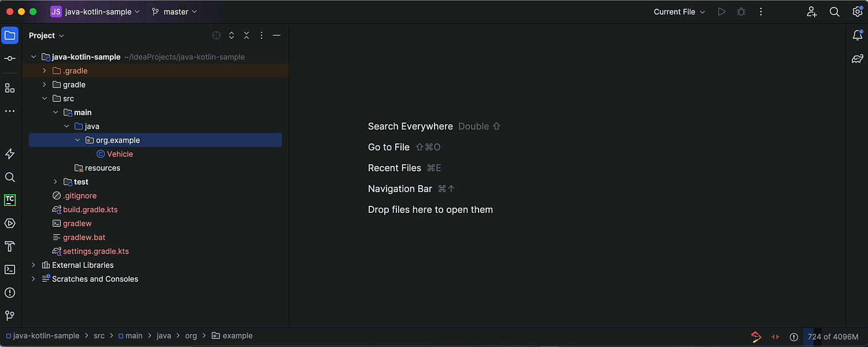868x347 pixels.
Task: Open the master branch dropdown
Action: 175,12
